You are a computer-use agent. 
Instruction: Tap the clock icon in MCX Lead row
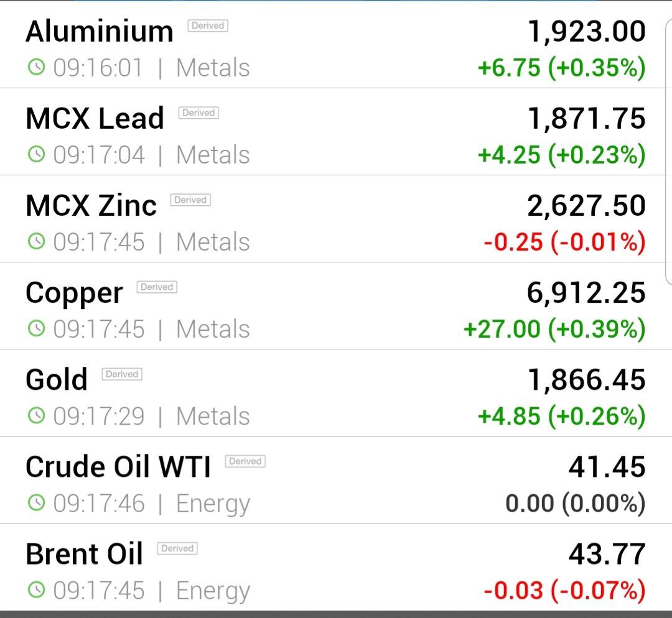coord(37,154)
